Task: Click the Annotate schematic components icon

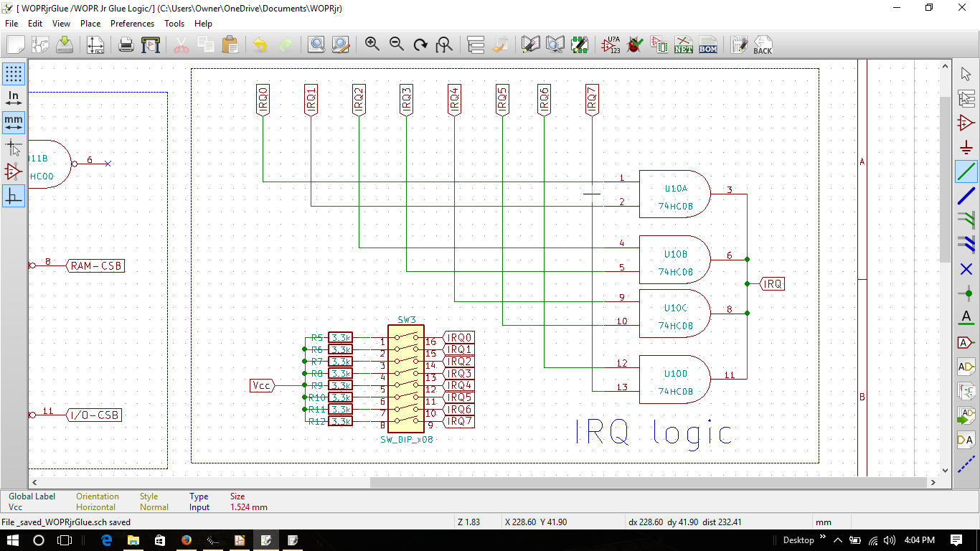Action: (611, 44)
